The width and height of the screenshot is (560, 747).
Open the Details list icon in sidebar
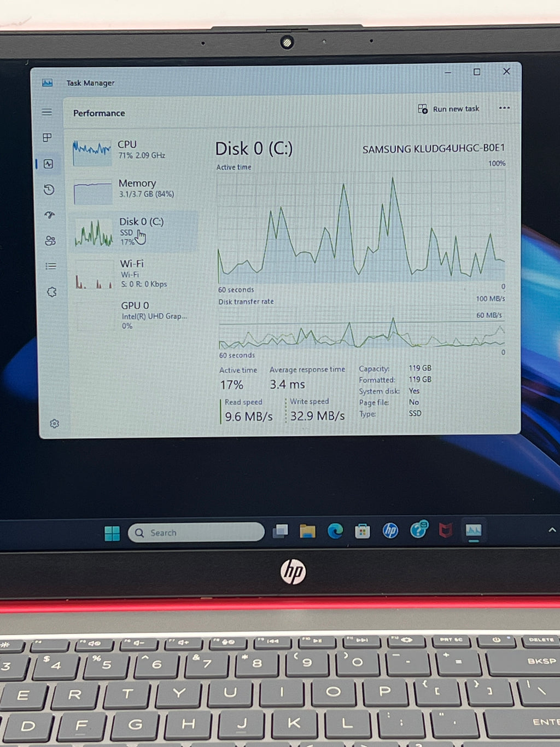(x=51, y=266)
